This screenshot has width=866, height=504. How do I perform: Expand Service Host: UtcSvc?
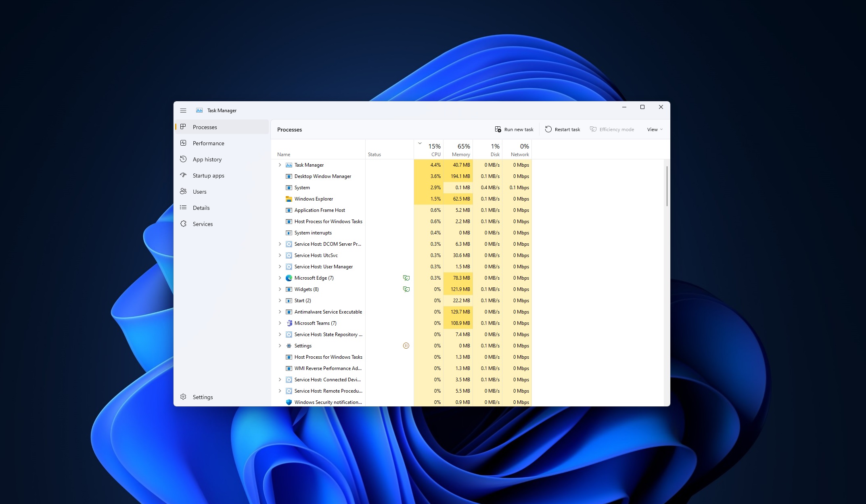pos(280,255)
